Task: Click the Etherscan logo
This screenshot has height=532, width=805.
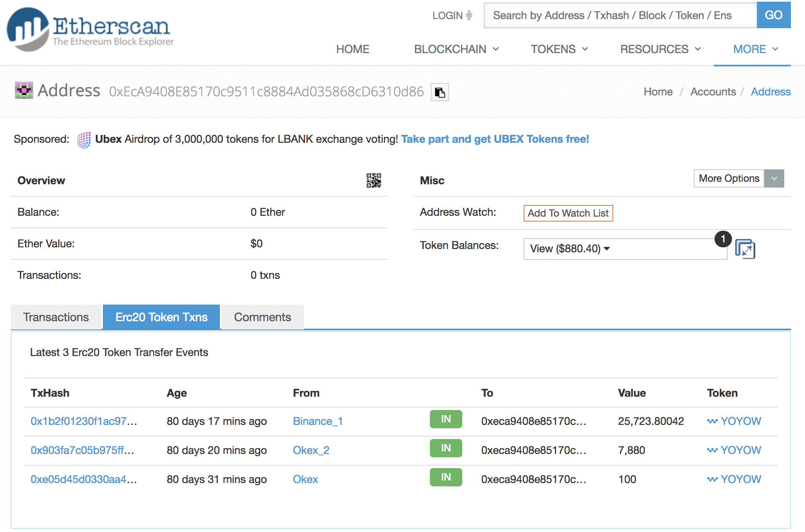Action: click(90, 29)
